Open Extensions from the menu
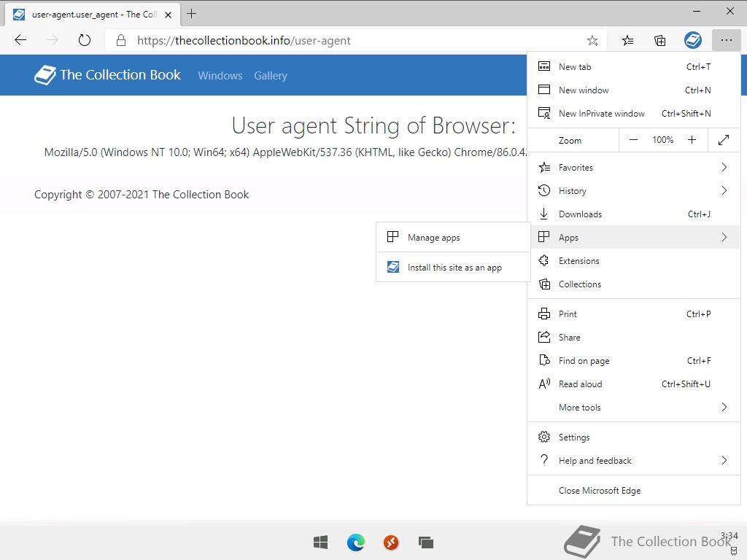Viewport: 747px width, 560px height. pos(634,260)
